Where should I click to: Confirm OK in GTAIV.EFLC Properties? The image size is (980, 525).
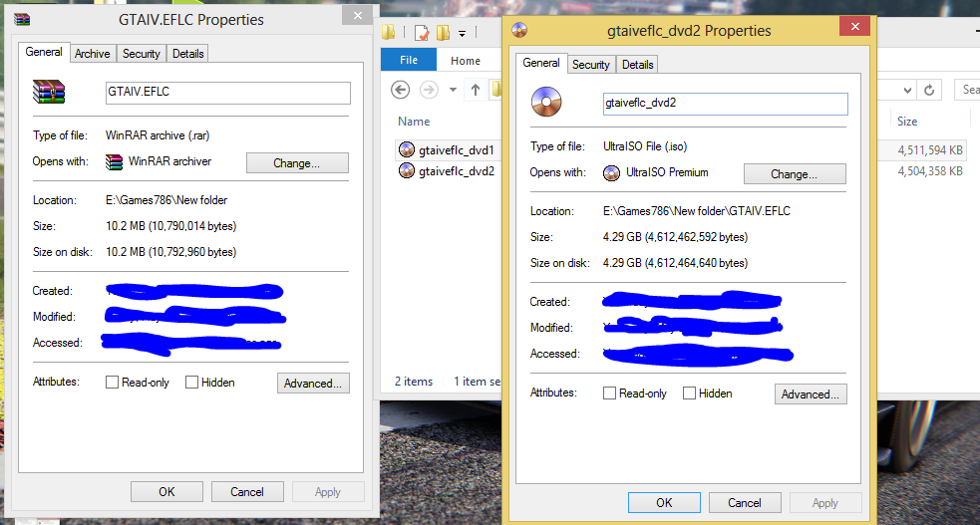[166, 492]
